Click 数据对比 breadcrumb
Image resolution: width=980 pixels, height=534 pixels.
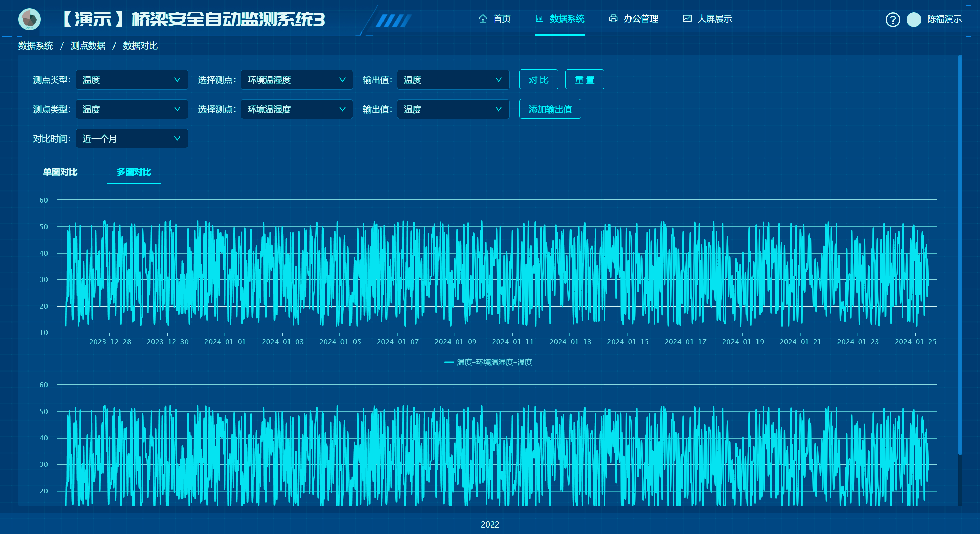coord(140,46)
